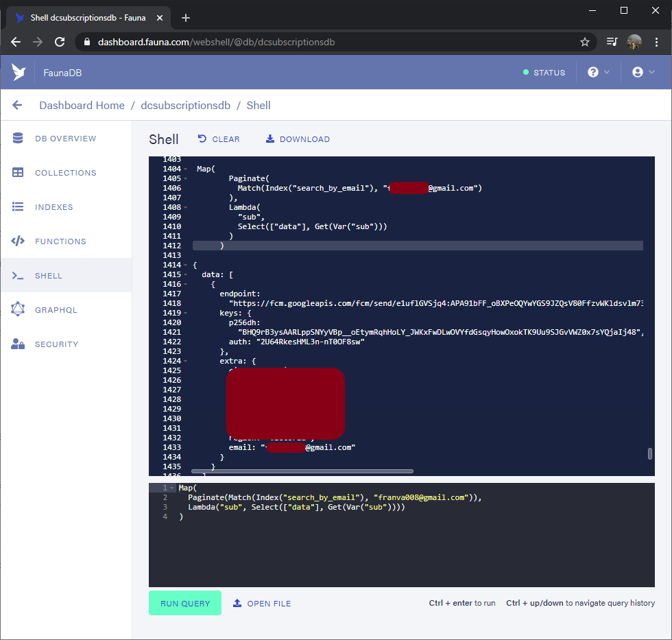Bookmark this page with the star icon
The image size is (672, 640).
(x=585, y=42)
